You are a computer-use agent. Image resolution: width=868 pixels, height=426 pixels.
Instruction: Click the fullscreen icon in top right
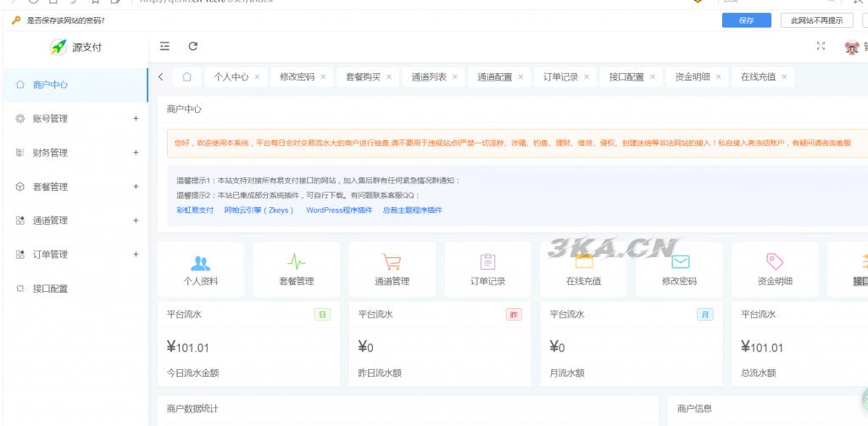(820, 47)
